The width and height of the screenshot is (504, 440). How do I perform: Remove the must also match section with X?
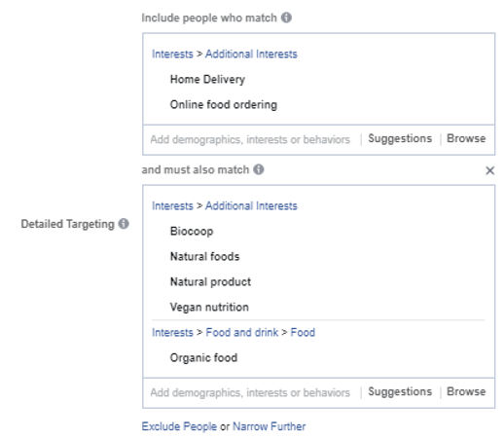[489, 170]
